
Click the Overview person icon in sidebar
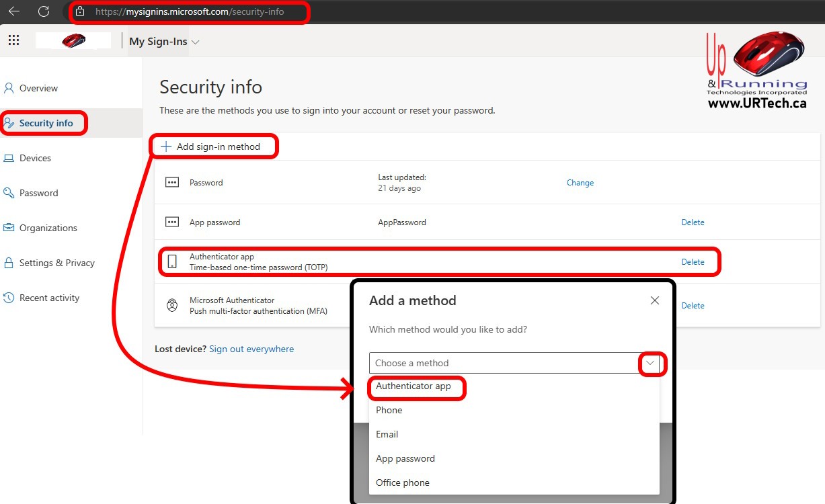click(x=9, y=88)
